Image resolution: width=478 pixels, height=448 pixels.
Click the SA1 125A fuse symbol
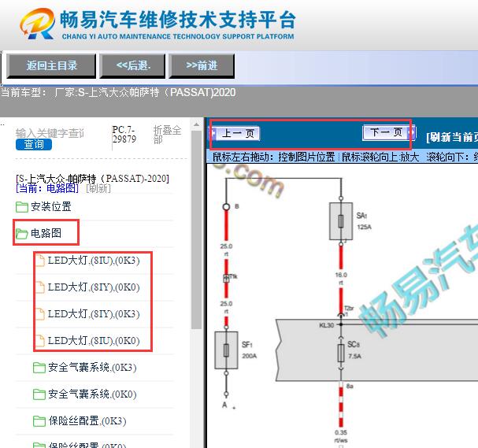(341, 221)
